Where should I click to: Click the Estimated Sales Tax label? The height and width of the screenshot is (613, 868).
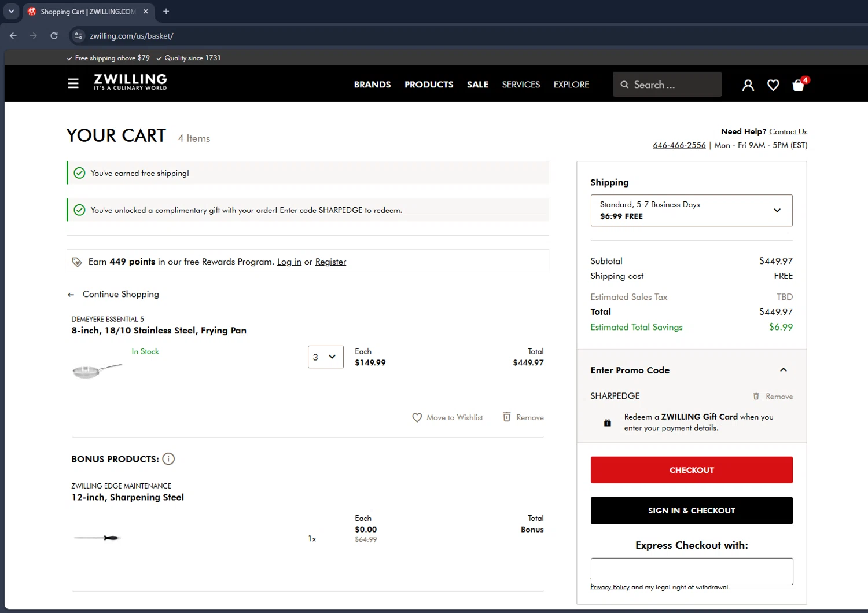coord(629,297)
